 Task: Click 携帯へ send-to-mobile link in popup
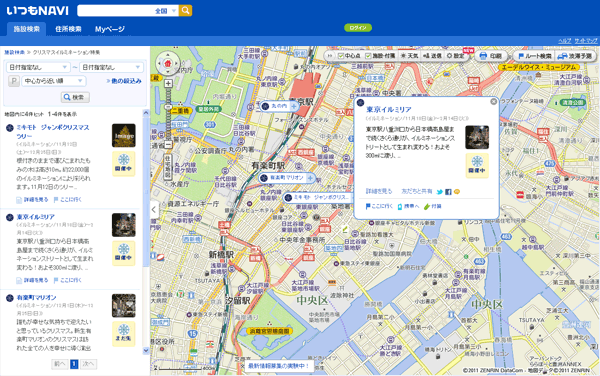(x=408, y=207)
